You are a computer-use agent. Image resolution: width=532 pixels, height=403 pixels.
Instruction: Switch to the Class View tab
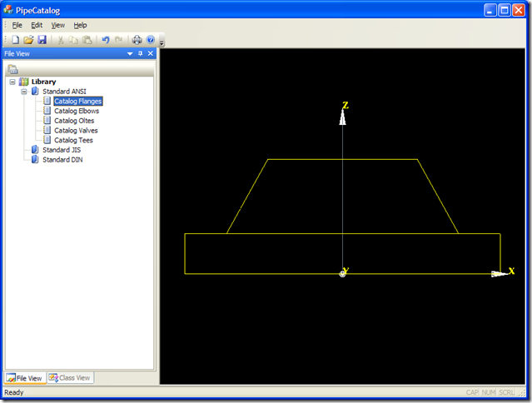pos(70,377)
